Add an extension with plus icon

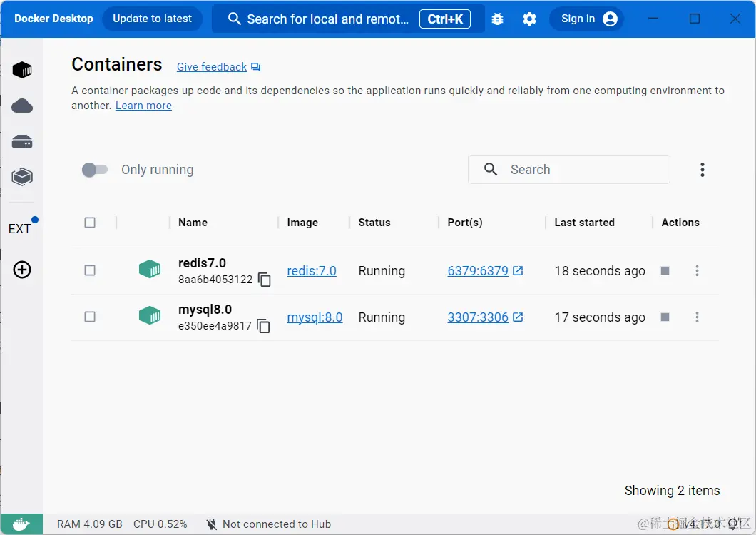click(22, 270)
